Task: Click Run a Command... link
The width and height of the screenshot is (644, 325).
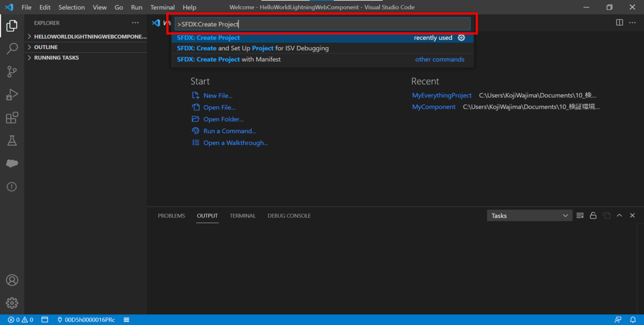Action: (x=230, y=131)
